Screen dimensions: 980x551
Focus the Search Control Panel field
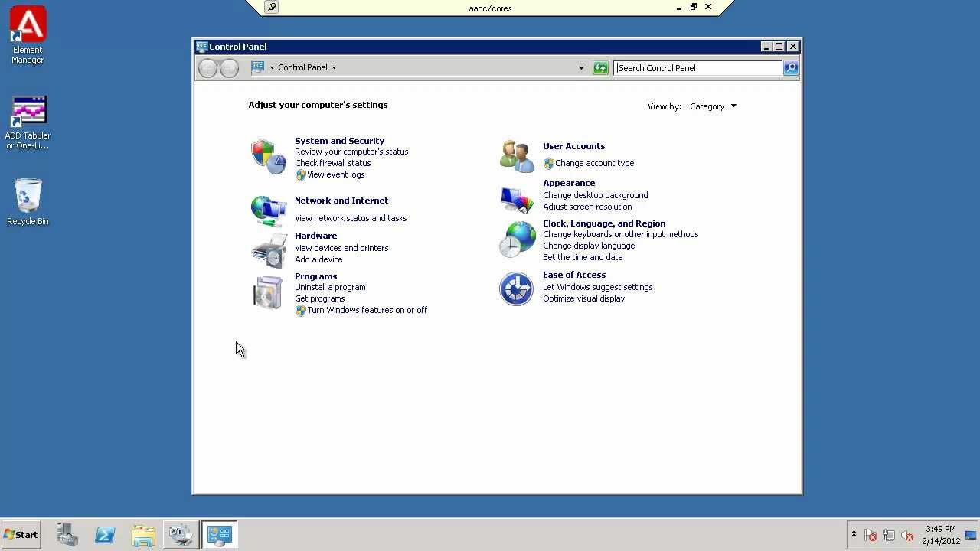tap(697, 68)
